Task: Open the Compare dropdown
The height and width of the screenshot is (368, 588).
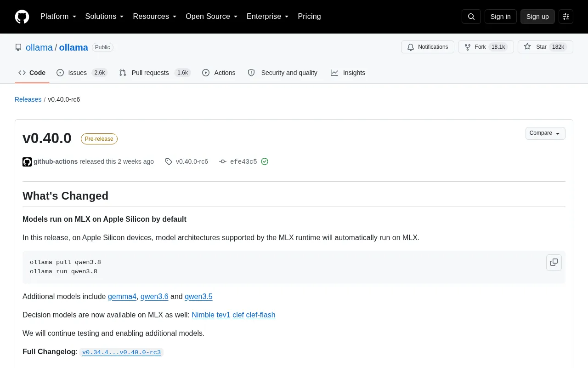Action: [545, 133]
